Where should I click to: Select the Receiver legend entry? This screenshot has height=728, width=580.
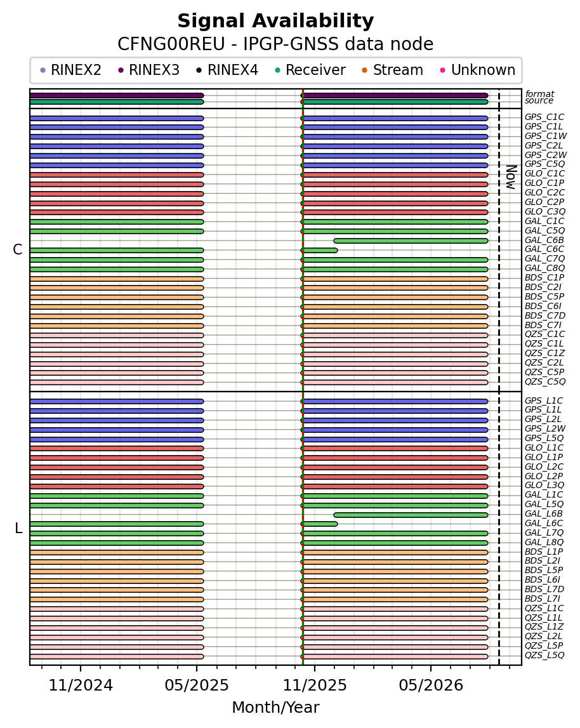pos(310,70)
